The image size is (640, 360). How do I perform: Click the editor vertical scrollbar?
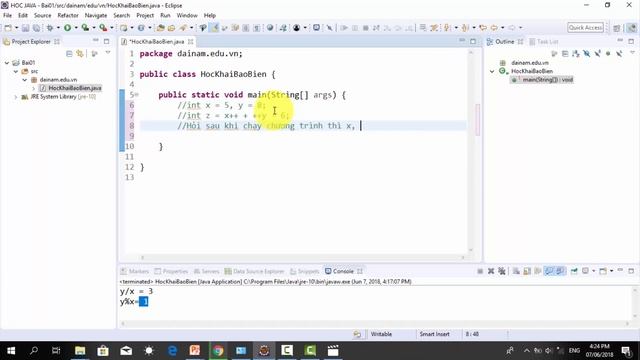tap(471, 151)
